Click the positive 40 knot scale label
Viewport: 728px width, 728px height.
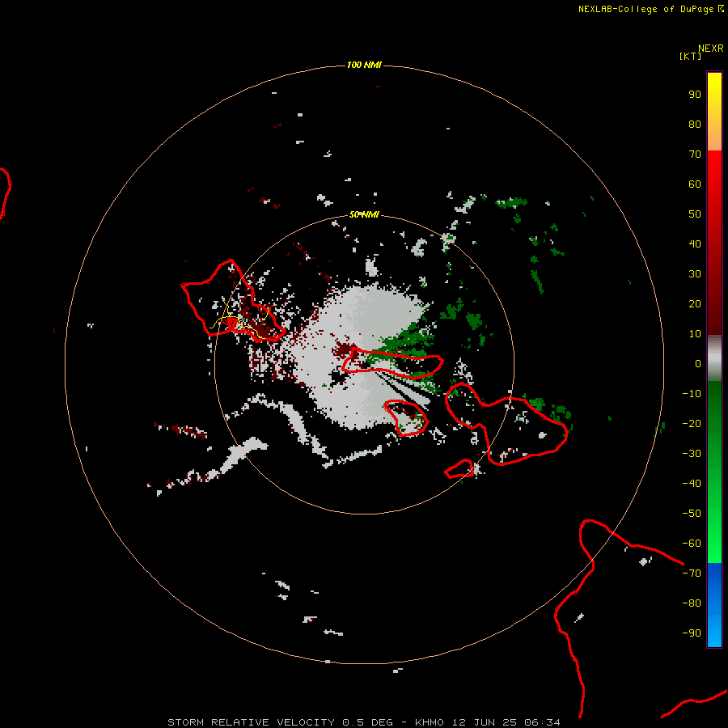click(x=695, y=244)
